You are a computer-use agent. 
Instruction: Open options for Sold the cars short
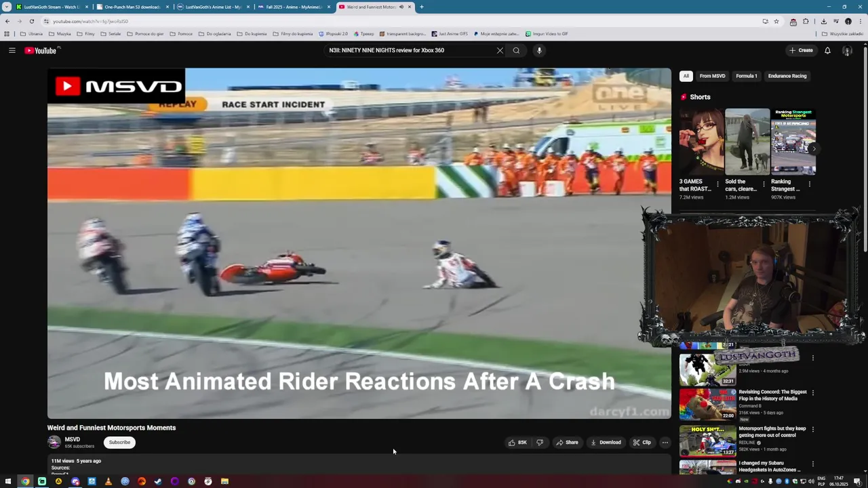tap(764, 184)
